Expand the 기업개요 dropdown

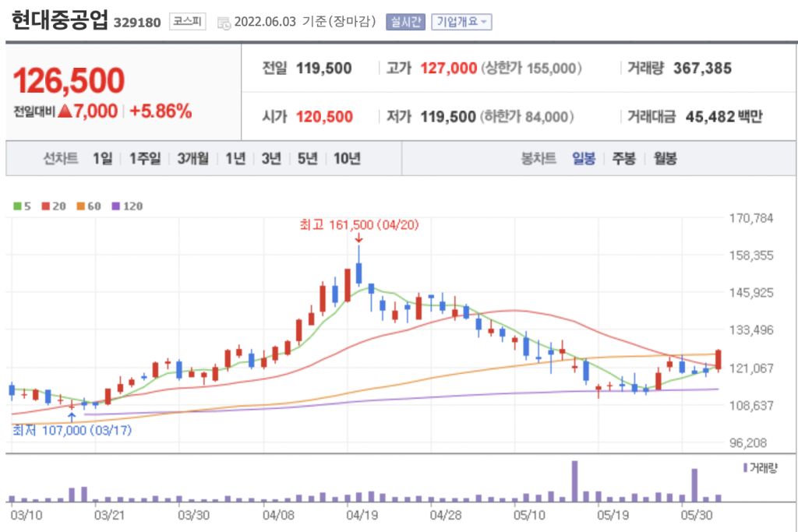click(462, 22)
